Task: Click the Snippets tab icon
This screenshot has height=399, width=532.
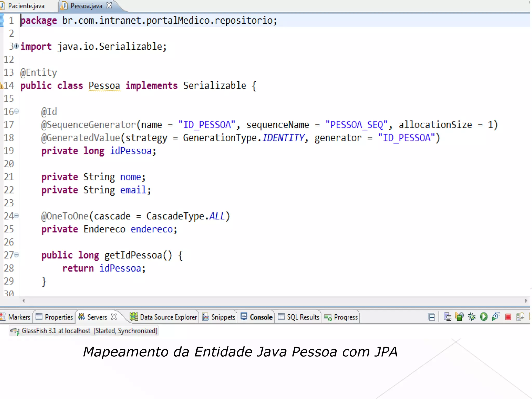Action: click(x=206, y=317)
